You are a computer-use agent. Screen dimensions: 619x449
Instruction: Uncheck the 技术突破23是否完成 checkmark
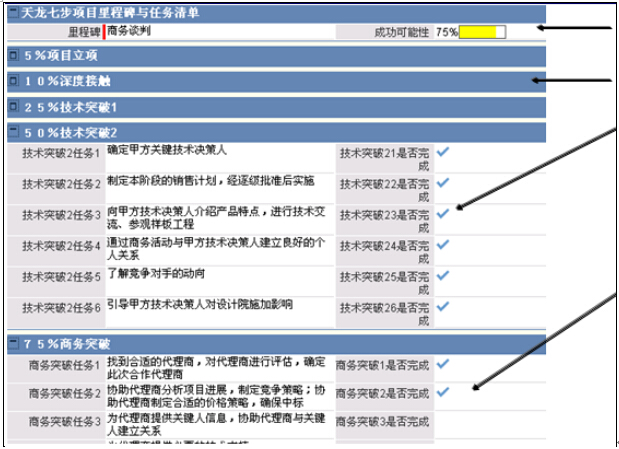(443, 213)
